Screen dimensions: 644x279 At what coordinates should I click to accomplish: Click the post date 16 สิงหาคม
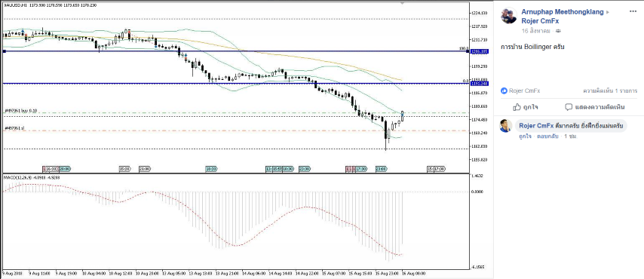[535, 31]
